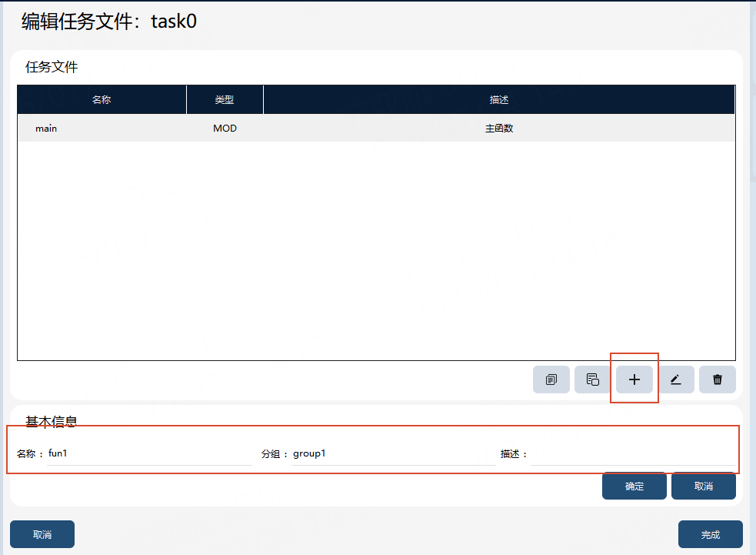Delete selected file with trash icon
This screenshot has height=555, width=756.
click(x=718, y=379)
